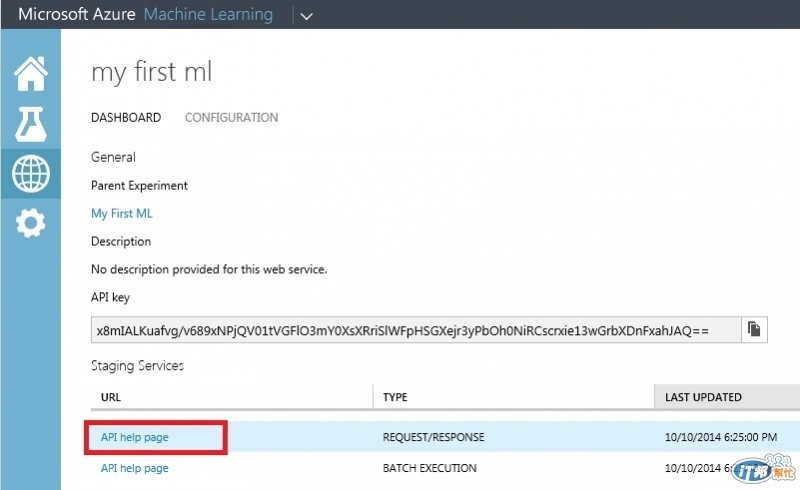The height and width of the screenshot is (490, 800).
Task: Click the Parent Experiment label
Action: pyautogui.click(x=139, y=185)
